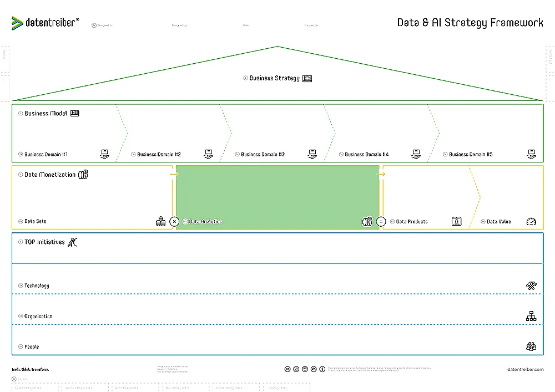Click the equals symbol circle

[x=381, y=222]
